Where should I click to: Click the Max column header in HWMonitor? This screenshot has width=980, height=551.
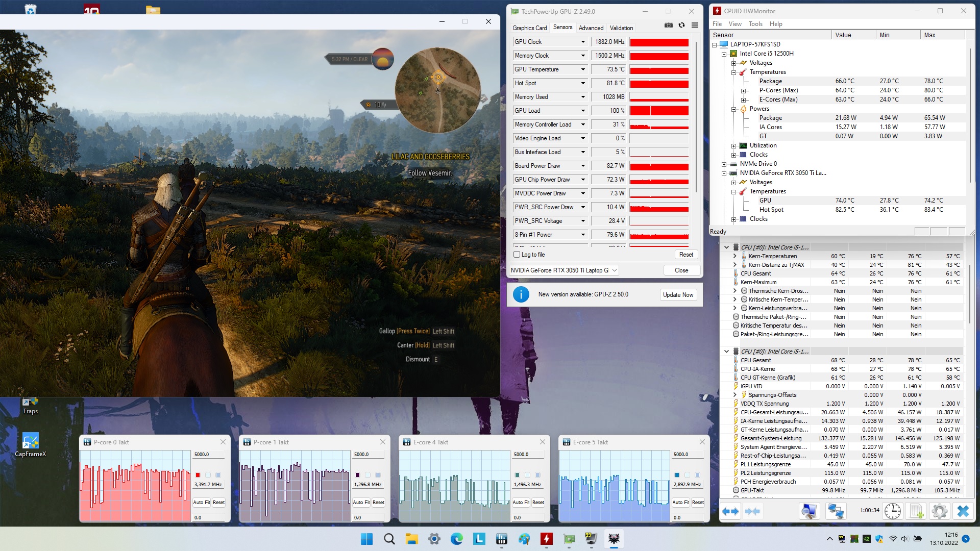943,35
